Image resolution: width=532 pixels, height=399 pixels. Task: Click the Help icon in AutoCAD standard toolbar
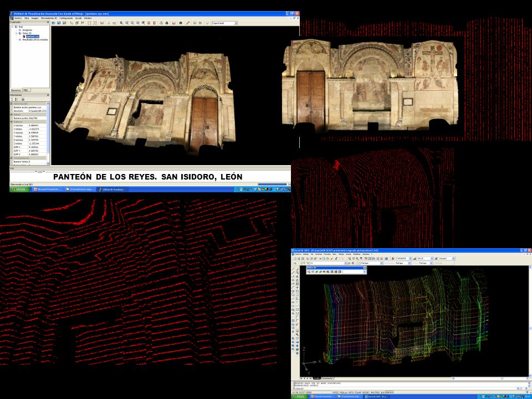click(x=386, y=259)
